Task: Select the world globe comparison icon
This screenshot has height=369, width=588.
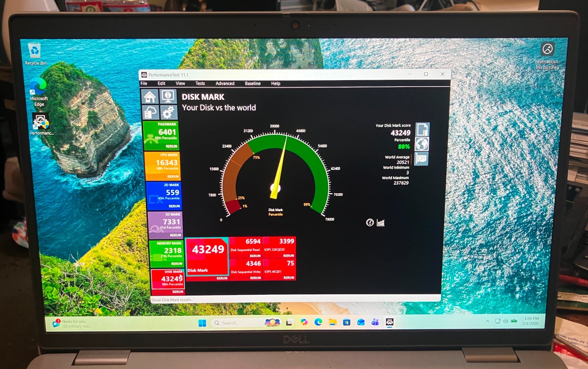Action: point(422,144)
